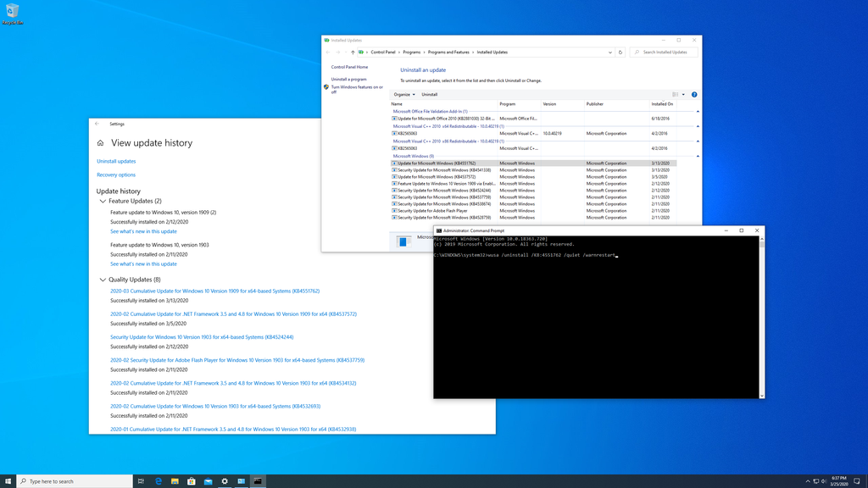Open Uninstall updates link in Settings
868x488 pixels.
tap(116, 161)
